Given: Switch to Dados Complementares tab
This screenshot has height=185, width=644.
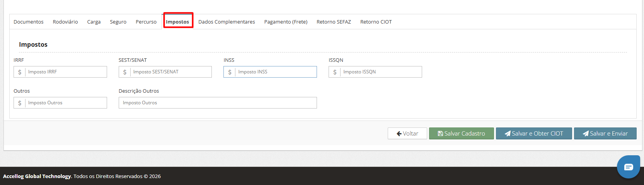Looking at the screenshot, I should coord(227,22).
